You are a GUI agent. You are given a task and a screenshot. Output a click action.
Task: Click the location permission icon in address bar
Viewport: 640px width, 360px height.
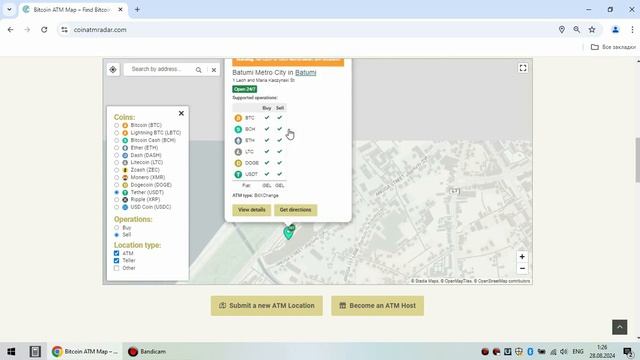(562, 30)
